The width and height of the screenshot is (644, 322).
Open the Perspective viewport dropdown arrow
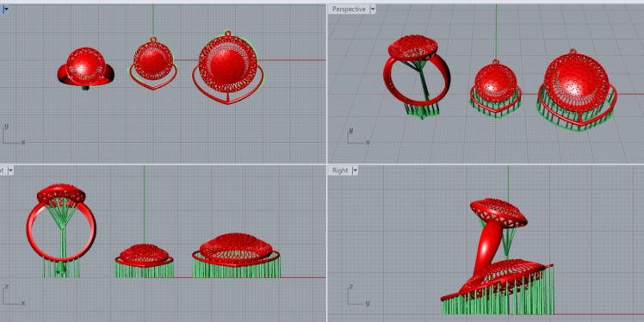tap(373, 9)
